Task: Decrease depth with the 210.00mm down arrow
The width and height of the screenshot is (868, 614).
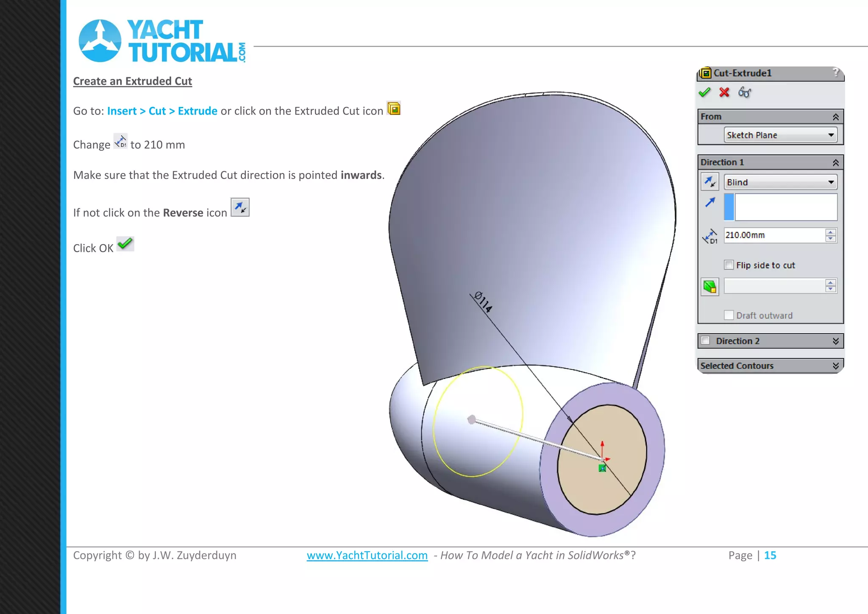Action: pos(831,238)
